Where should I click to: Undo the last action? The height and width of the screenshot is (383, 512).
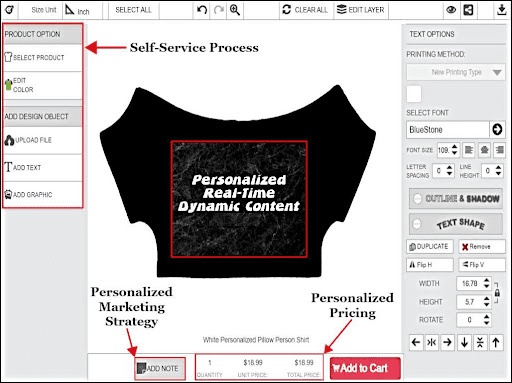(202, 10)
